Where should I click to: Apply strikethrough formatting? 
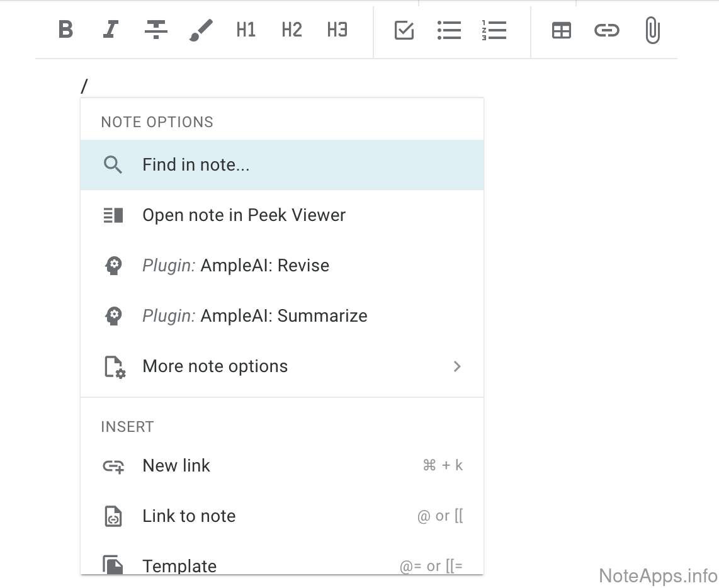[x=156, y=30]
